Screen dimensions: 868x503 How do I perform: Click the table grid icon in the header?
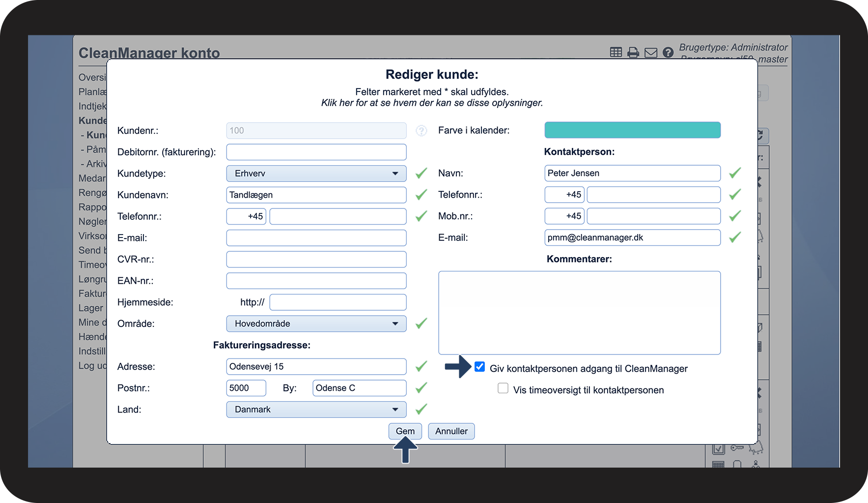click(x=616, y=52)
